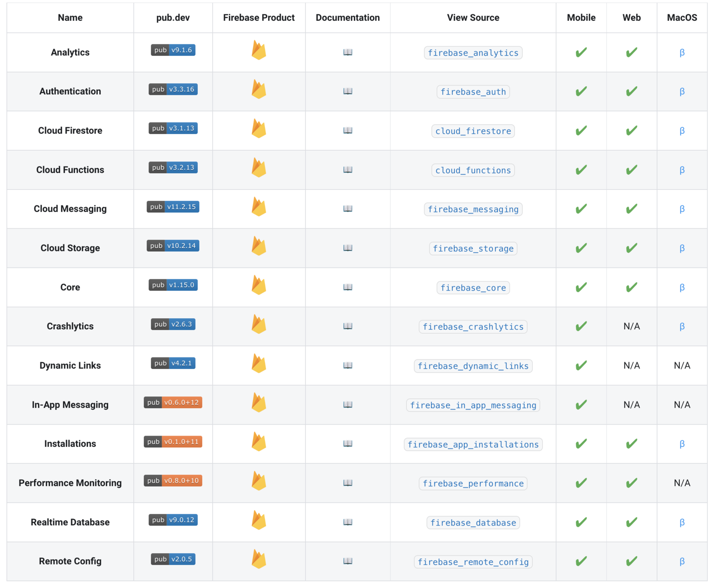Open the pub v1.15.0 badge for Core

click(x=173, y=285)
